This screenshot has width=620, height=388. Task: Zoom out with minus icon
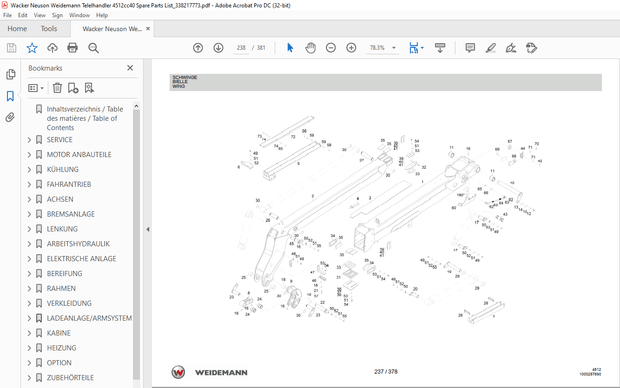click(x=331, y=48)
